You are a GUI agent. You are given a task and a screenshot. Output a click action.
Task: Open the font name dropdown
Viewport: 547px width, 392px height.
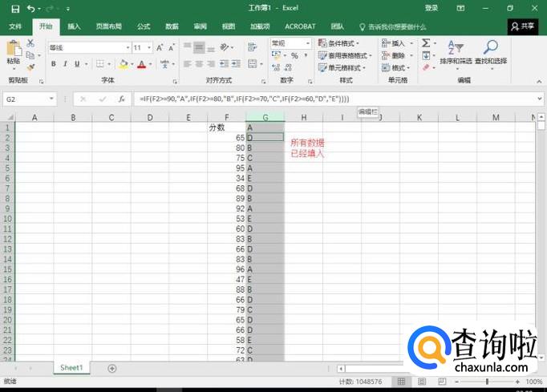pos(128,48)
